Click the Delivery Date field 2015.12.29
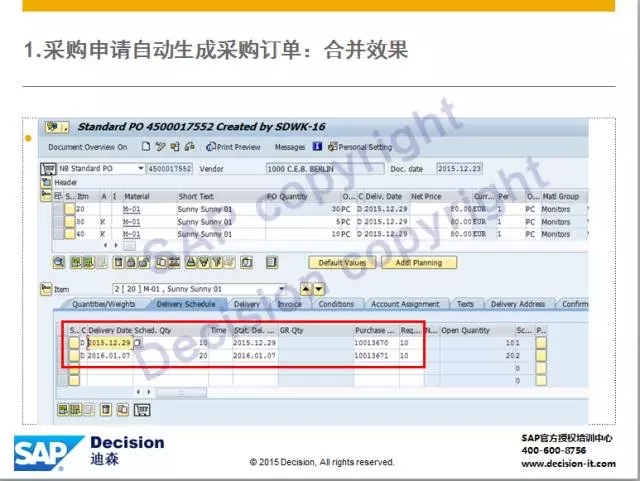 click(x=110, y=342)
